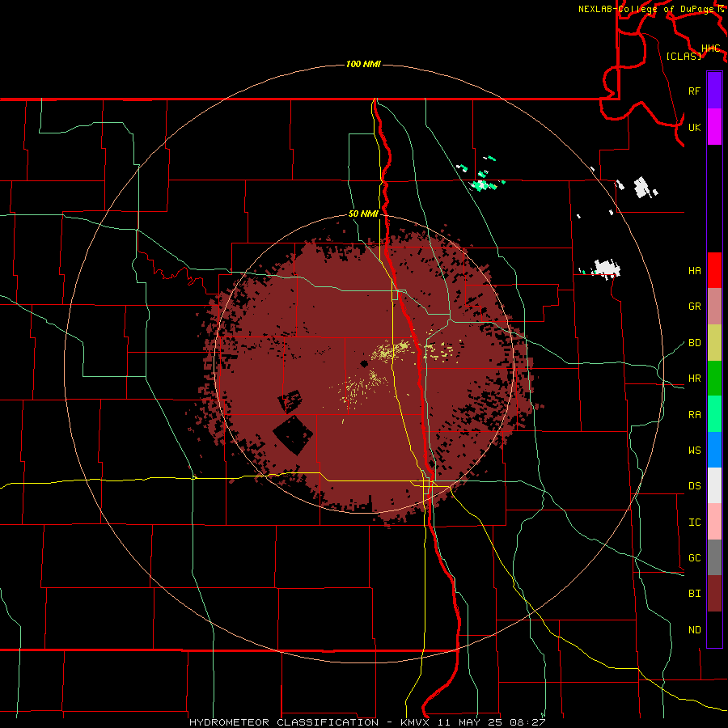Click the green rain echo cluster
The height and width of the screenshot is (728, 728).
click(483, 184)
